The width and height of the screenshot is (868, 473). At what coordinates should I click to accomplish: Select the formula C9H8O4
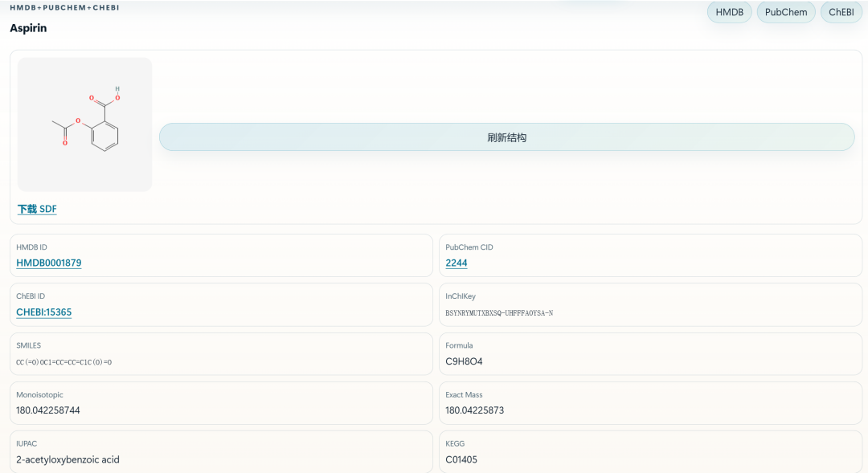click(464, 361)
